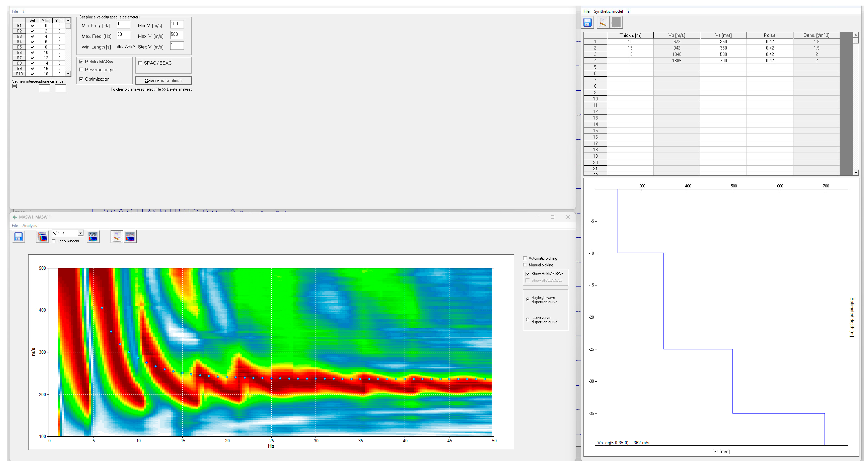
Task: Click the Max. Freq. input field
Action: pos(123,35)
